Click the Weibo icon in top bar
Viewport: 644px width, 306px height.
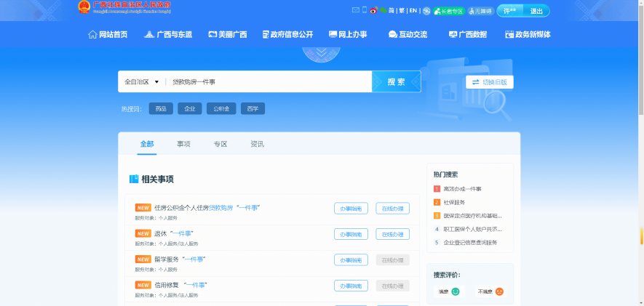click(373, 10)
